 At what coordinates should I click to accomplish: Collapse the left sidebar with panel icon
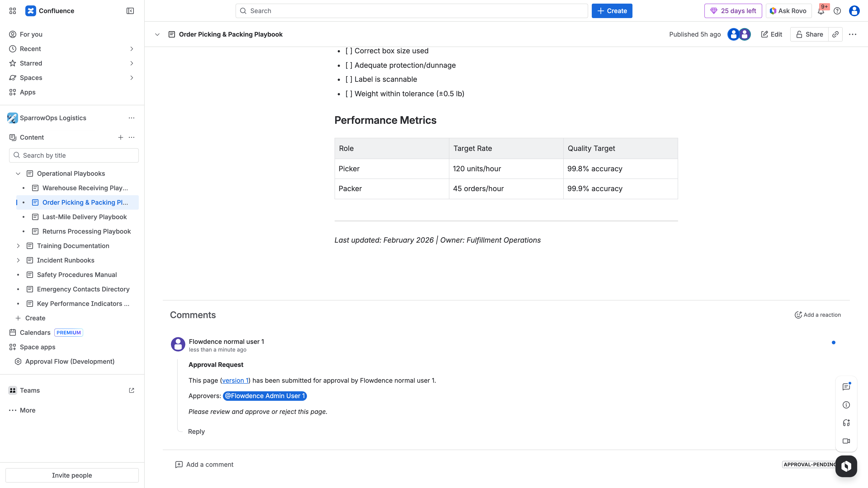pos(130,11)
